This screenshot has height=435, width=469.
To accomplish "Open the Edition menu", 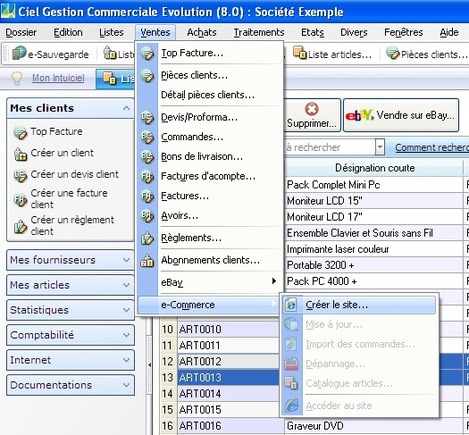I will (68, 33).
